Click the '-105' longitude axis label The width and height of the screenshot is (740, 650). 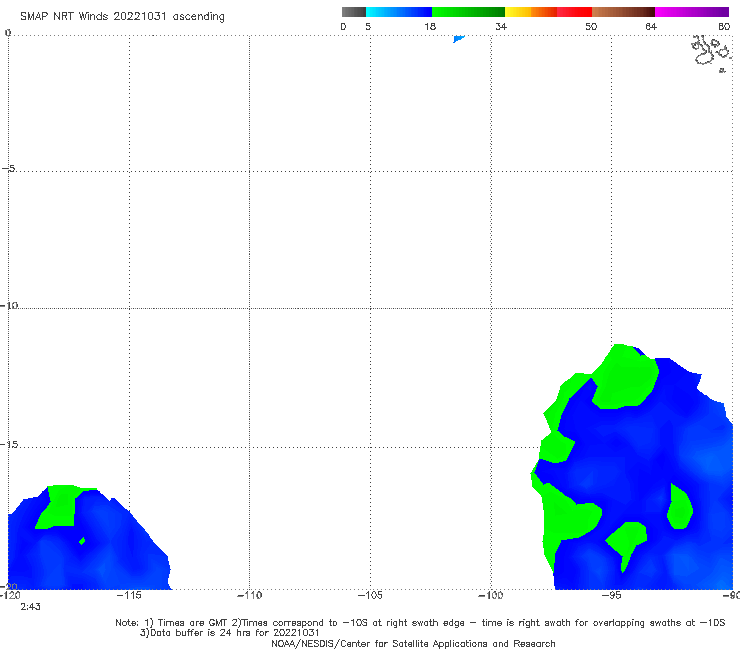(x=370, y=595)
